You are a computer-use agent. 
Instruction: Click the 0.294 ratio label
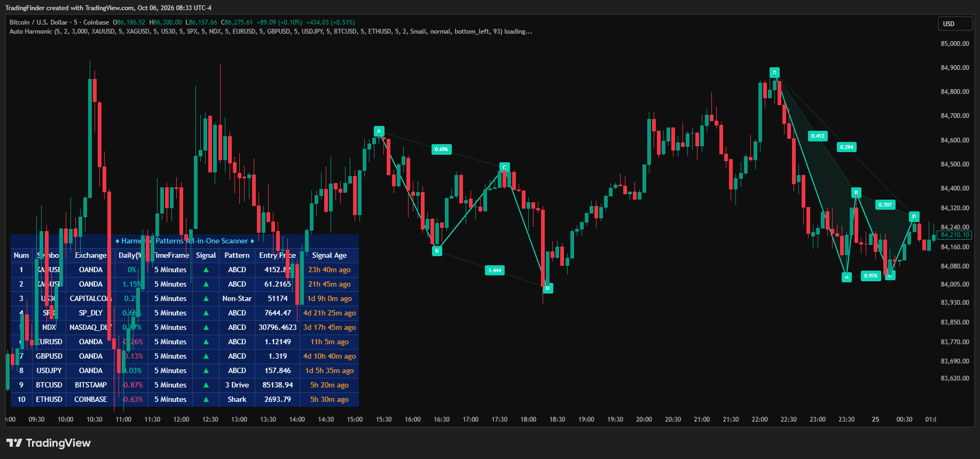(x=846, y=147)
